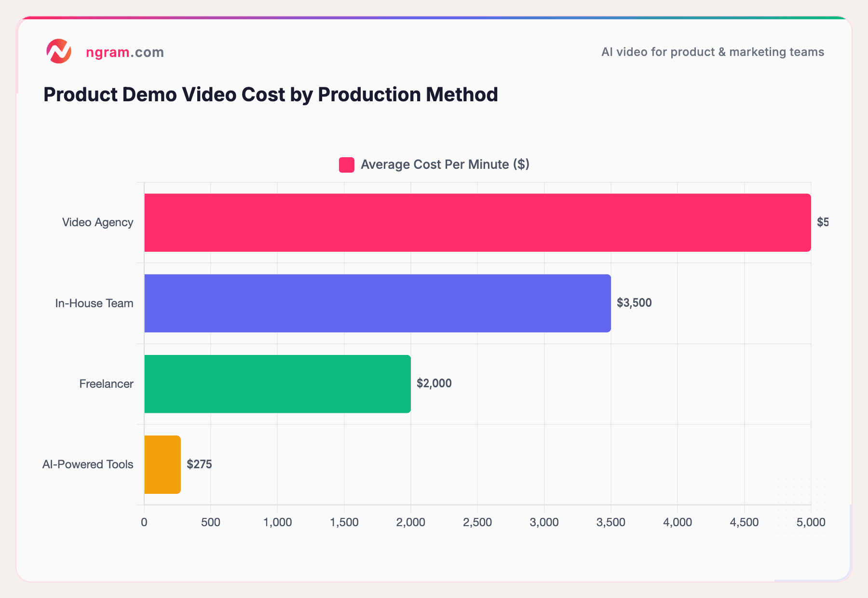
Task: Toggle the Average Cost Per Minute legend entry
Action: [445, 164]
